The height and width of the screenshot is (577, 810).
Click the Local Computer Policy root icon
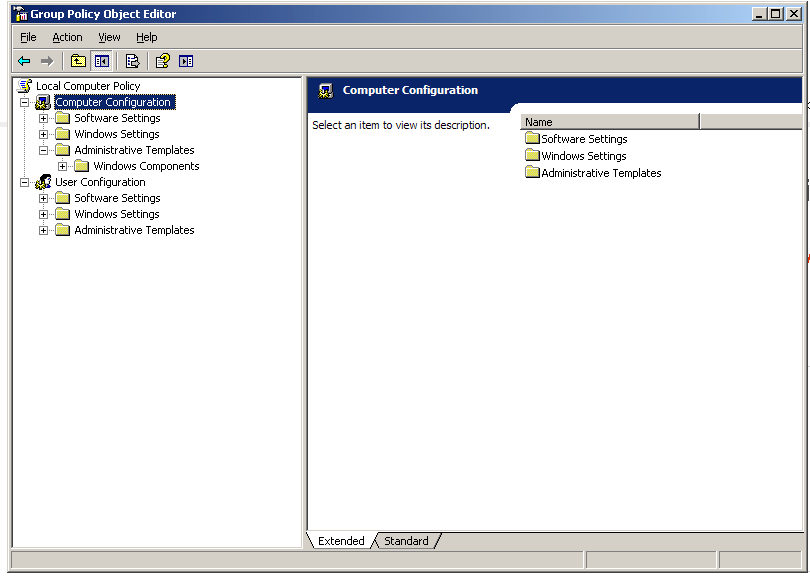click(25, 86)
